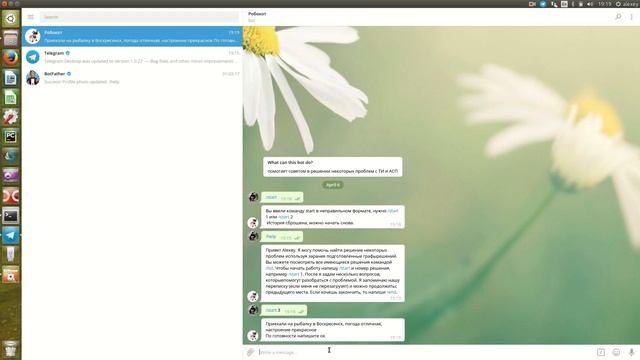Focus the chat list Search field
Image resolution: width=640 pixels, height=360 pixels.
coord(139,17)
